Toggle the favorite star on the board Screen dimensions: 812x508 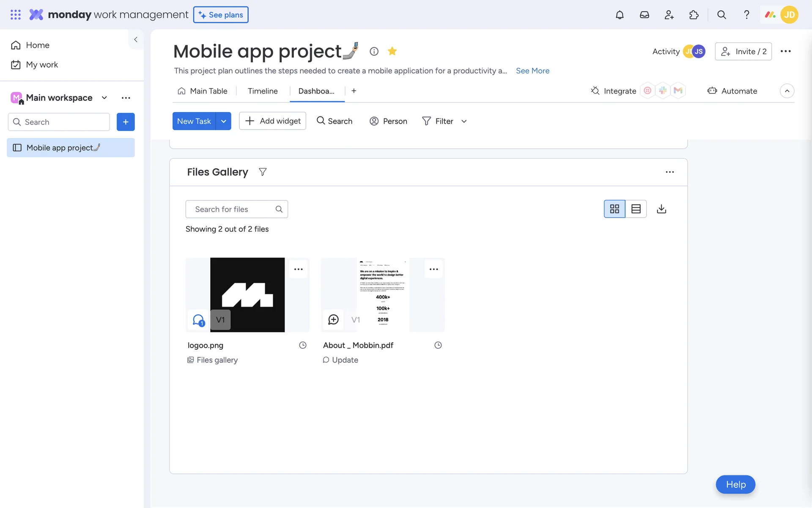coord(392,51)
